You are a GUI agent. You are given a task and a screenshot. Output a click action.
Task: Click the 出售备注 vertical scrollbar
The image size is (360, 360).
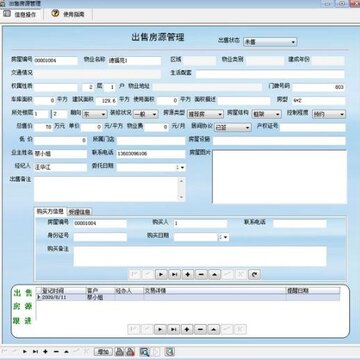click(x=182, y=189)
